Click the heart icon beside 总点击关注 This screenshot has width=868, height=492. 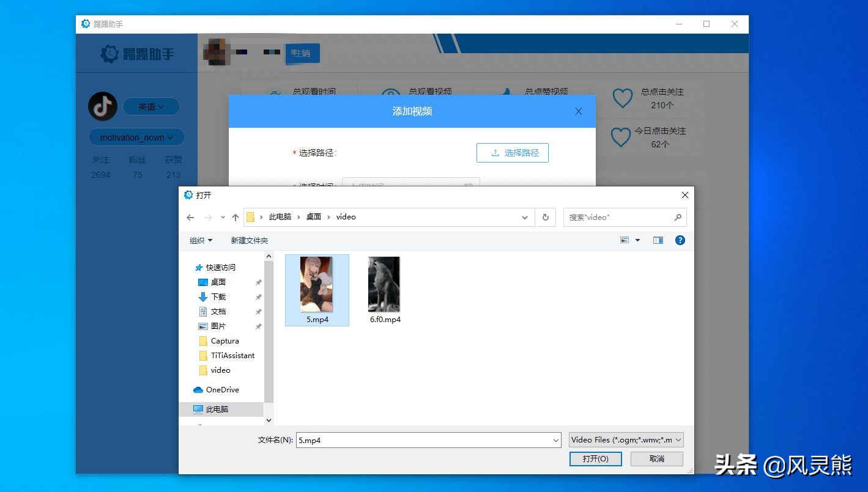pyautogui.click(x=622, y=98)
